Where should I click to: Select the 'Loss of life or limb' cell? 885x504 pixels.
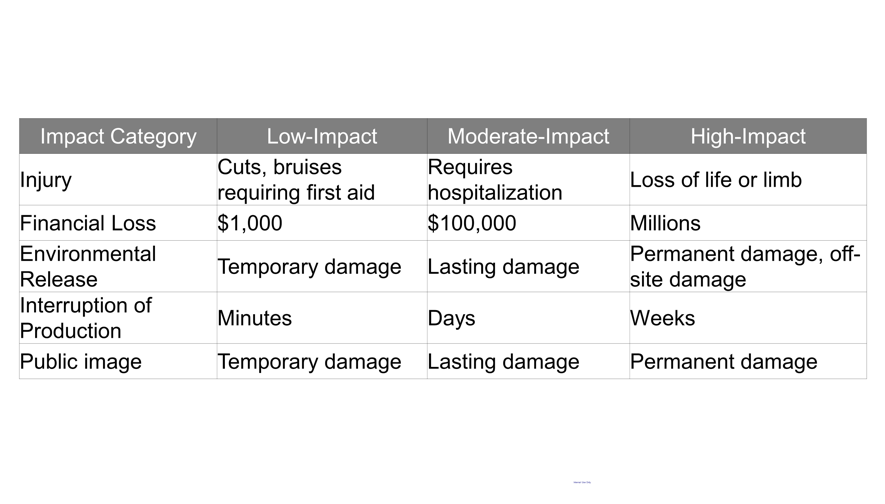[715, 181]
